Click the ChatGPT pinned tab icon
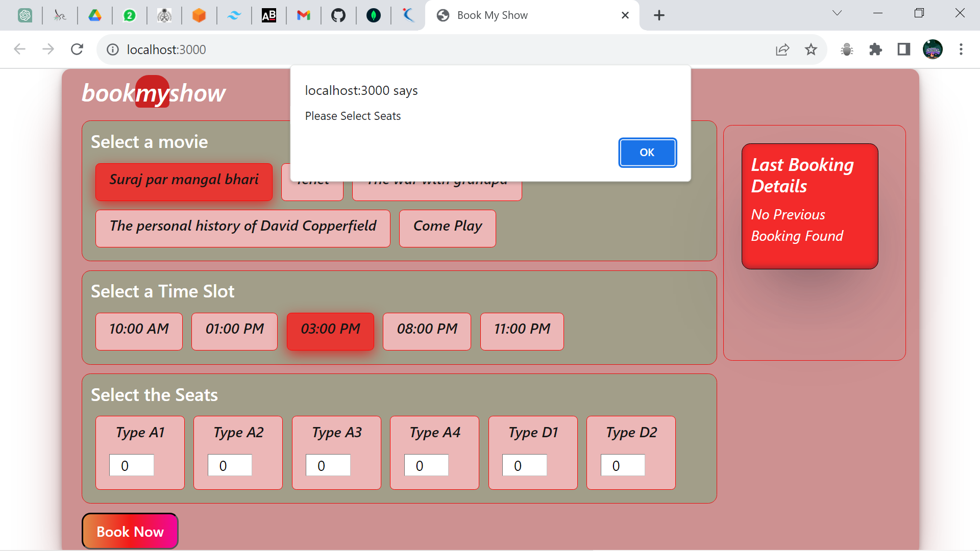The width and height of the screenshot is (980, 551). [x=25, y=15]
